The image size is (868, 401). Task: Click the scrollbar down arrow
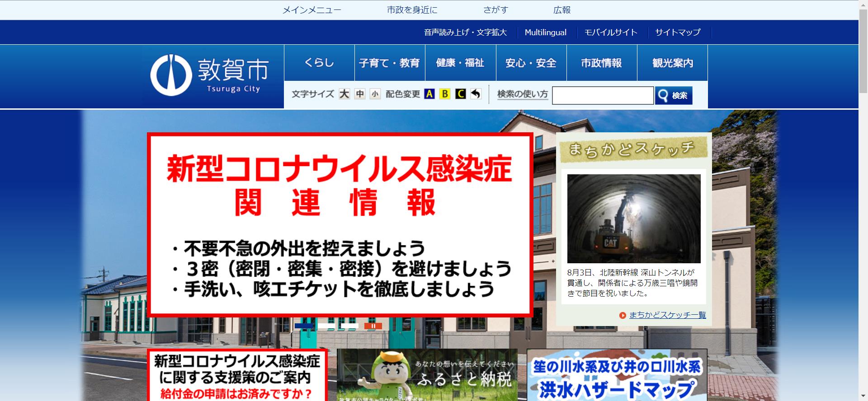863,397
